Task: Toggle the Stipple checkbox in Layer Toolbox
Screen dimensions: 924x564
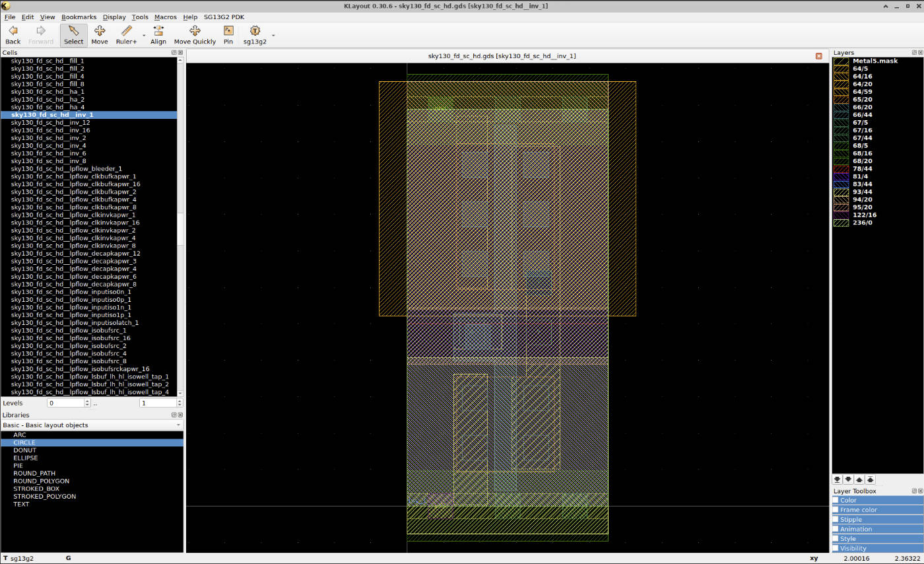Action: coord(836,520)
